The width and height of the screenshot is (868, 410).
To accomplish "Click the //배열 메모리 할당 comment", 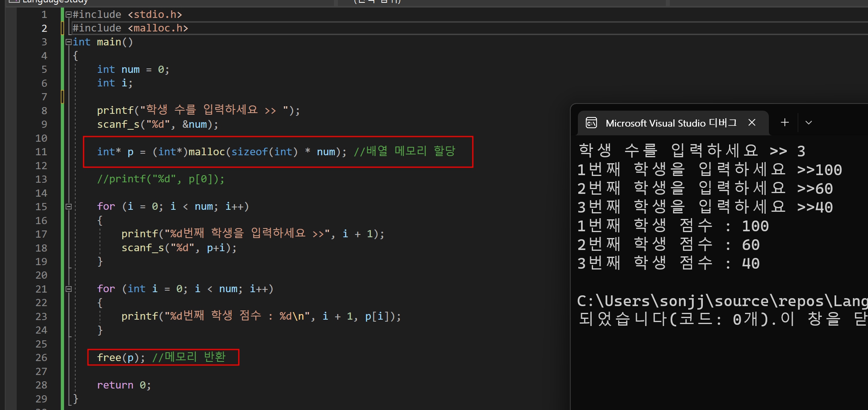I will (x=404, y=152).
